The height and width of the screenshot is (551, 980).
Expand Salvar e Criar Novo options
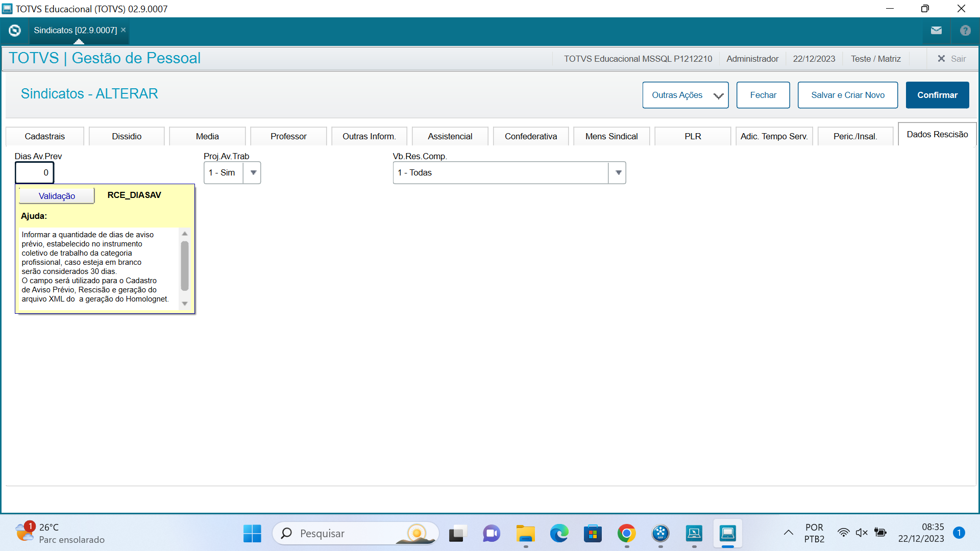click(848, 95)
